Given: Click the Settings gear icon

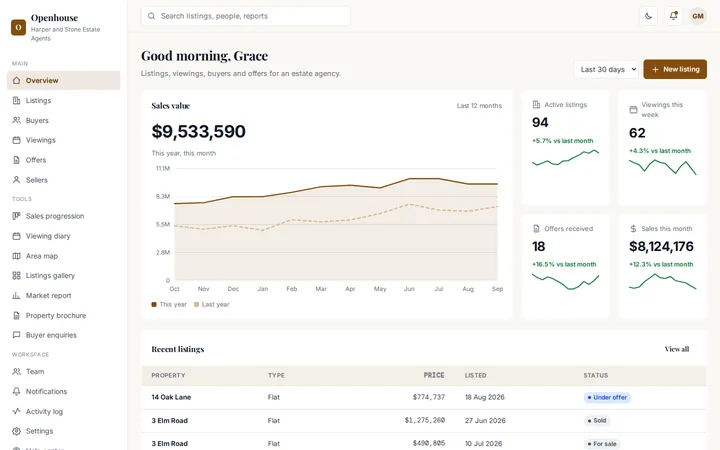Looking at the screenshot, I should [17, 431].
